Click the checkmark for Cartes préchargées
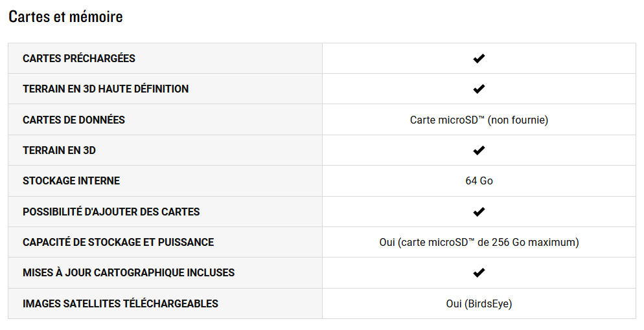The height and width of the screenshot is (330, 644). [479, 59]
